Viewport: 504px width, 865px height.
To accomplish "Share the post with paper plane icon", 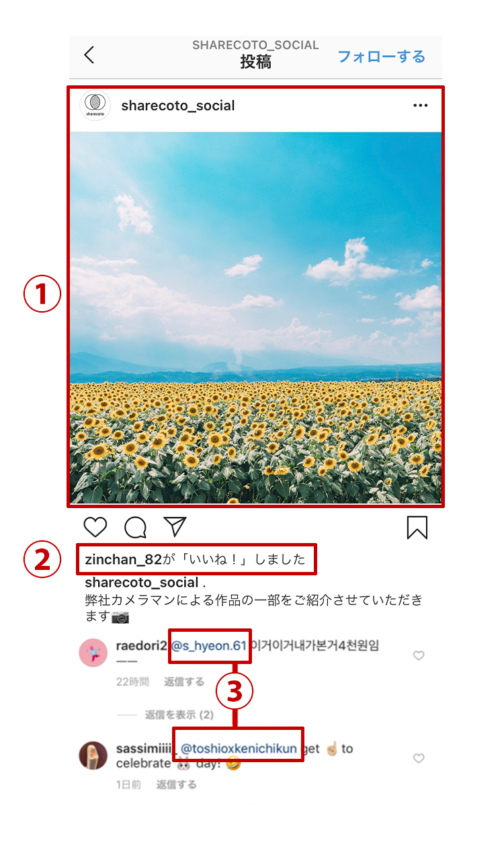I will point(175,527).
